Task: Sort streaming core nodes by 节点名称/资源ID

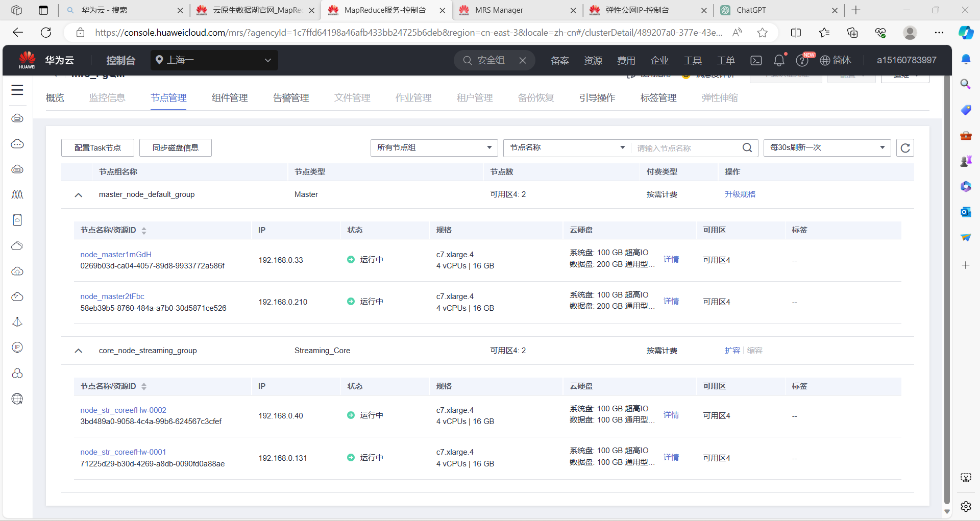Action: [x=144, y=387]
